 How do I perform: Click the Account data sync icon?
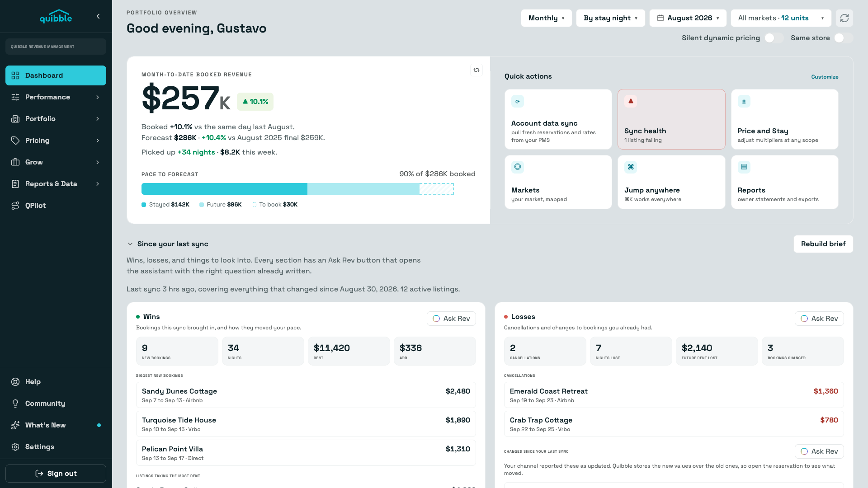pyautogui.click(x=518, y=101)
